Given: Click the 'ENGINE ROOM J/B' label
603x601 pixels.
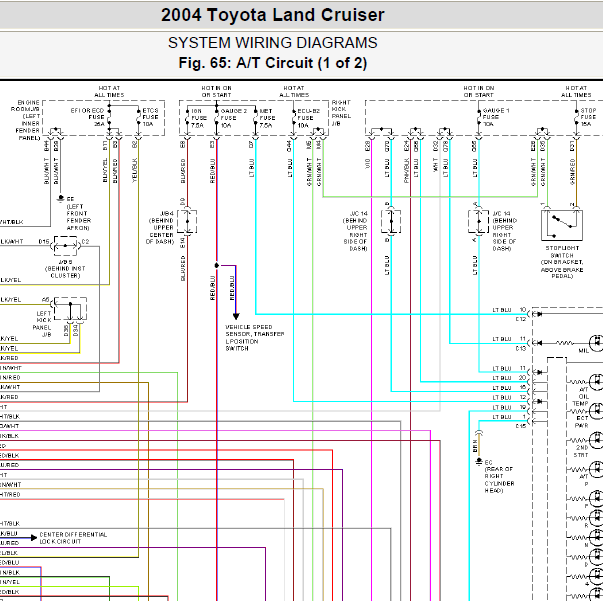Looking at the screenshot, I should tap(25, 106).
